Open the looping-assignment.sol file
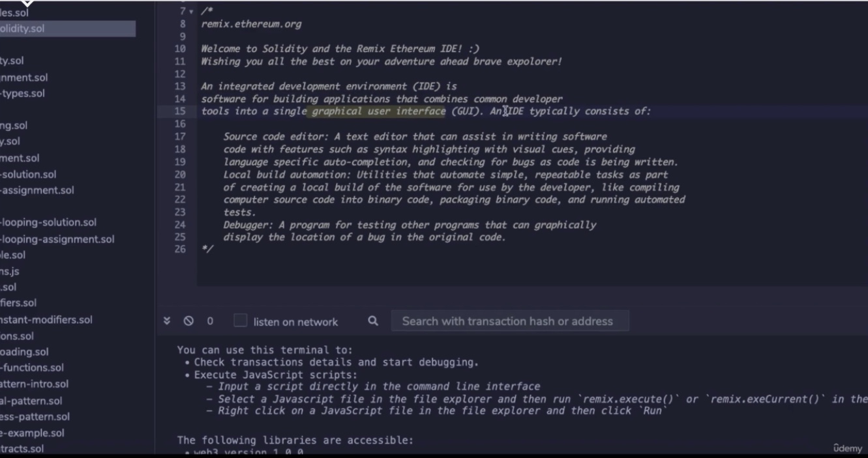Image resolution: width=868 pixels, height=458 pixels. [57, 239]
